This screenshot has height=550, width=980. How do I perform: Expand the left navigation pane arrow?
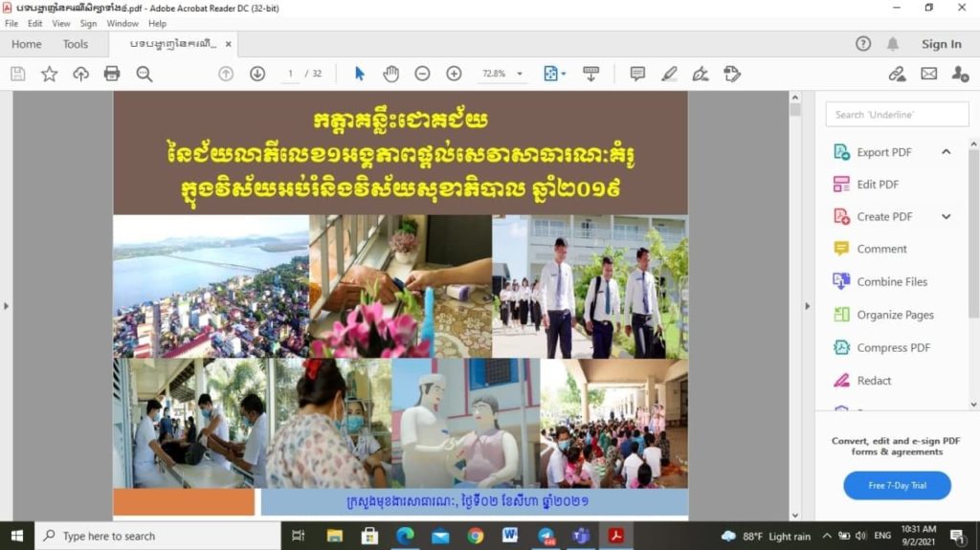[6, 306]
